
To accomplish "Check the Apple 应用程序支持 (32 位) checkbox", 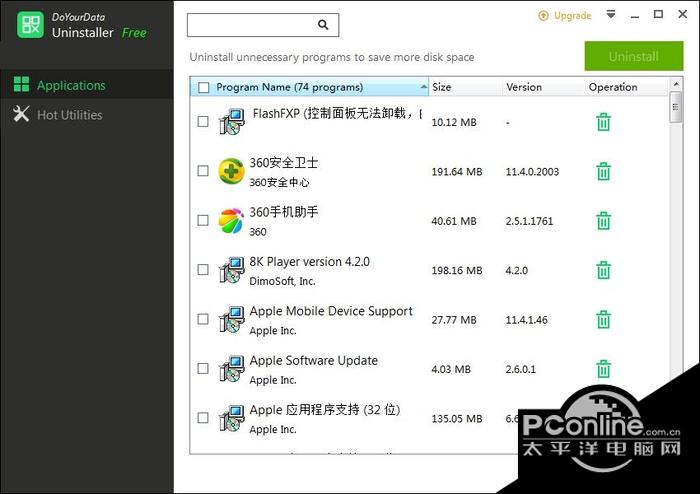I will (203, 418).
